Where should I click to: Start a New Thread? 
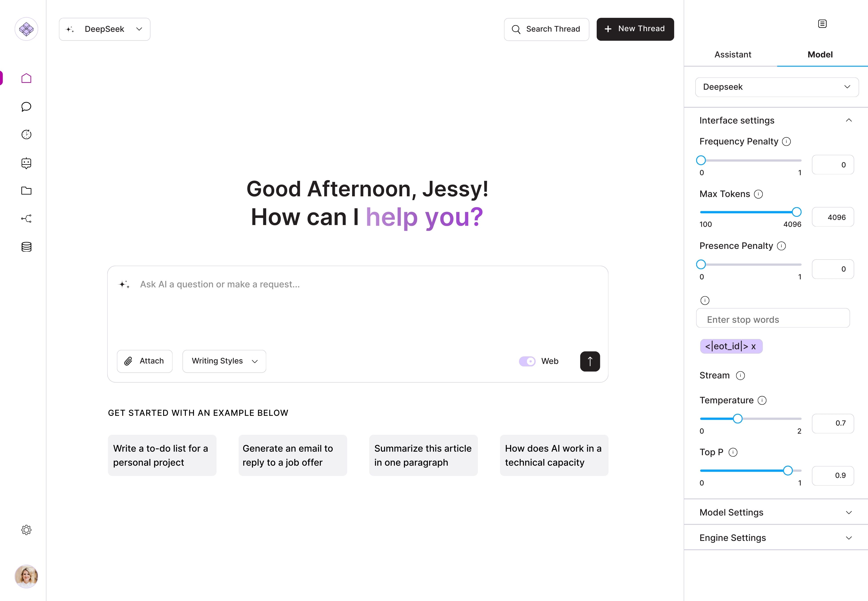pos(635,29)
